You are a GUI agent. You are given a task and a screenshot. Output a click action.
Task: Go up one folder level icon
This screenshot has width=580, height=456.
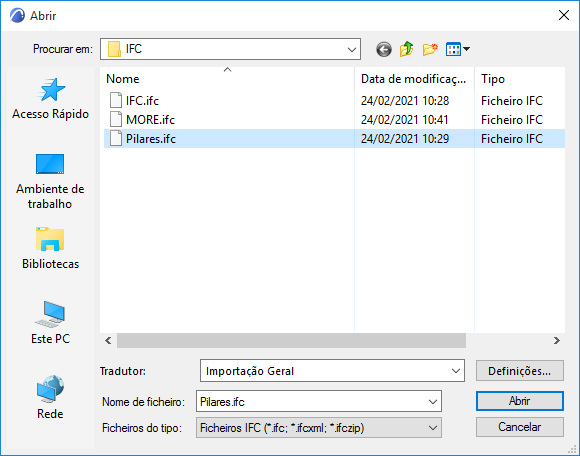[x=407, y=49]
